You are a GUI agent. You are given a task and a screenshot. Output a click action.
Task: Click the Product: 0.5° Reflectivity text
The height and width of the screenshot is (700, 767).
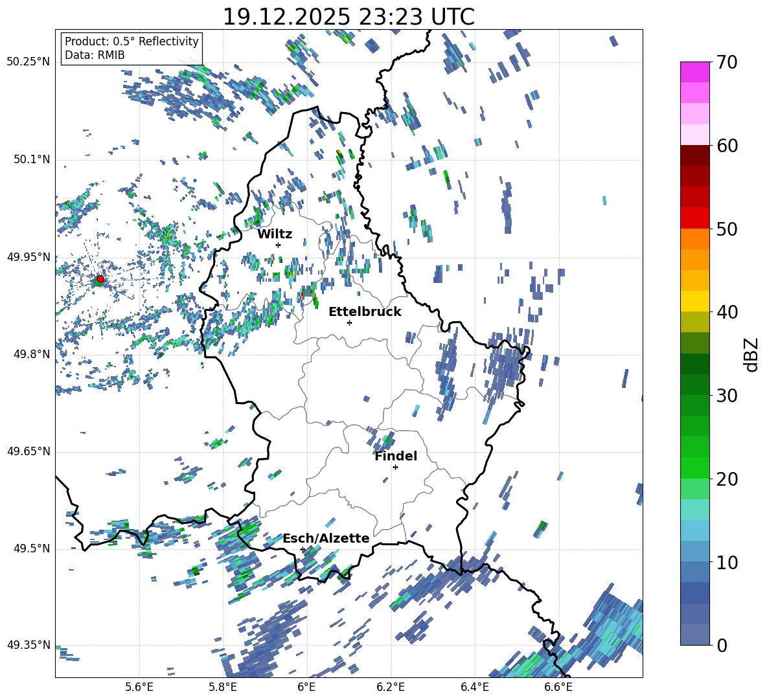coord(132,41)
